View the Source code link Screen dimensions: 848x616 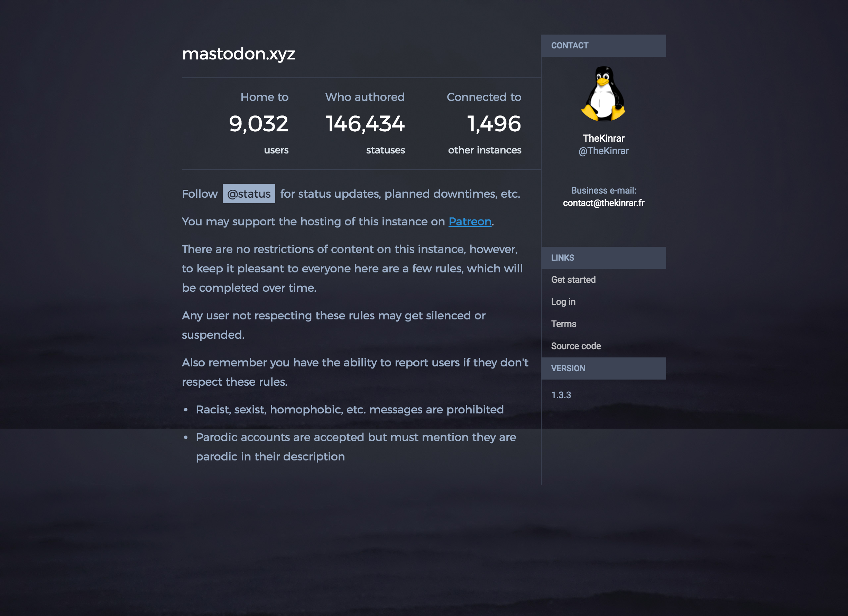[576, 346]
